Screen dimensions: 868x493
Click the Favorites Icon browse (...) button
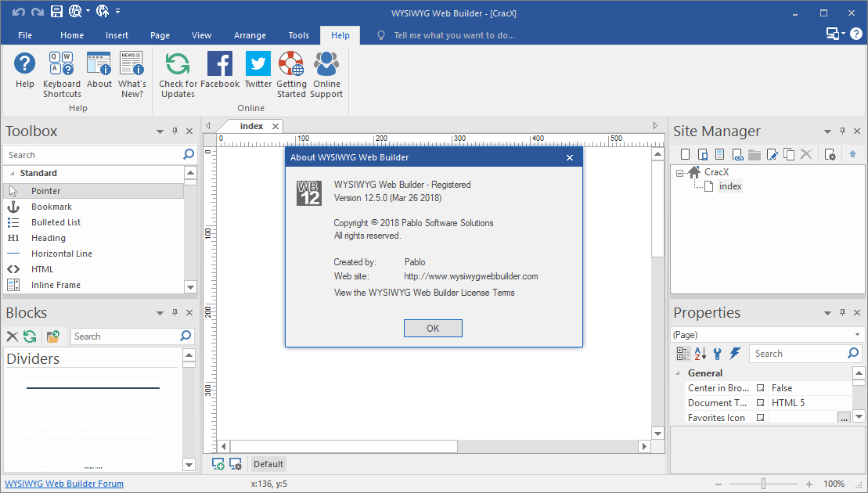click(x=844, y=418)
